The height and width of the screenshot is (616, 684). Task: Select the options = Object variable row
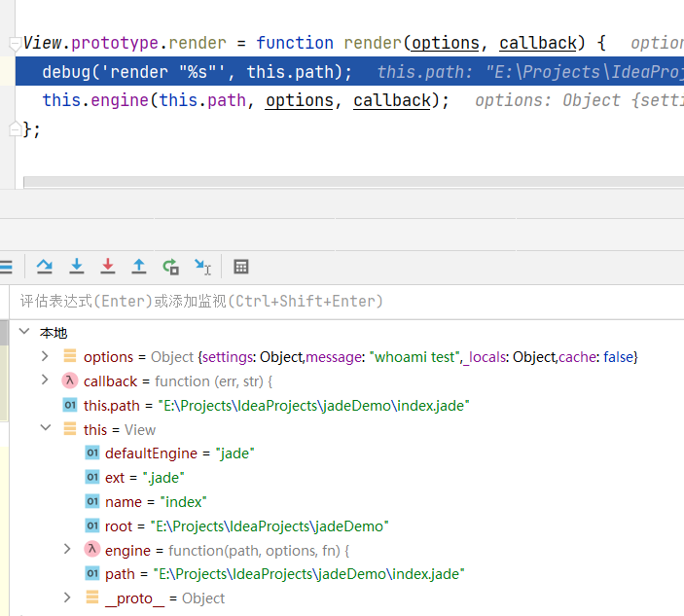coord(346,356)
